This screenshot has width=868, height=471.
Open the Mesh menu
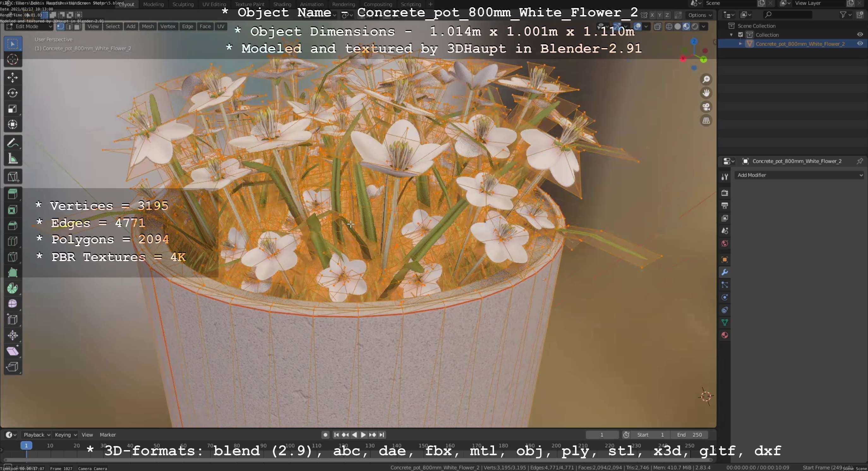tap(148, 27)
